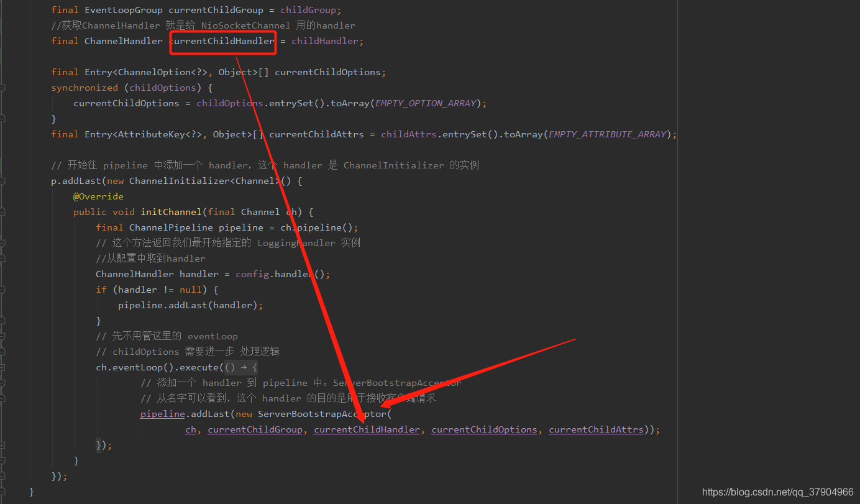Click the '// childOptions 需要进一步' comment
The width and height of the screenshot is (860, 504).
tap(188, 352)
